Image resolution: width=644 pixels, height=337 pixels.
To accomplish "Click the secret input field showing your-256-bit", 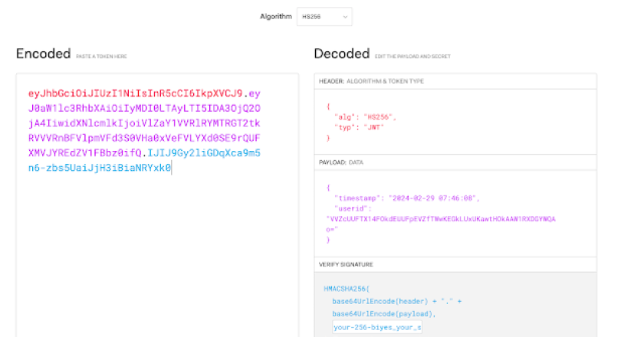I will point(378,327).
